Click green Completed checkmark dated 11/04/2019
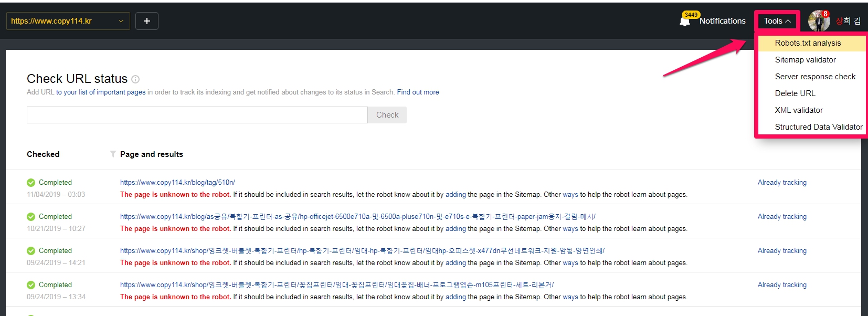This screenshot has height=316, width=868. click(x=31, y=183)
